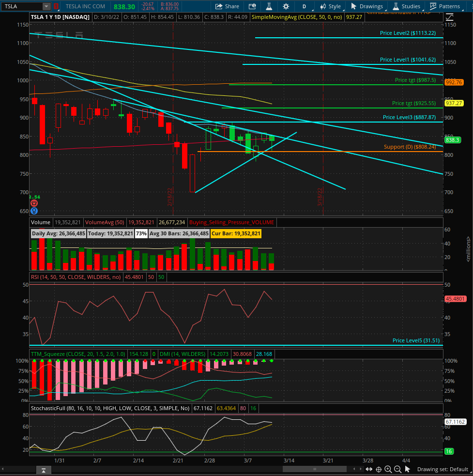This screenshot has width=473, height=476.
Task: Click the 73% volume percentage box
Action: (x=141, y=234)
